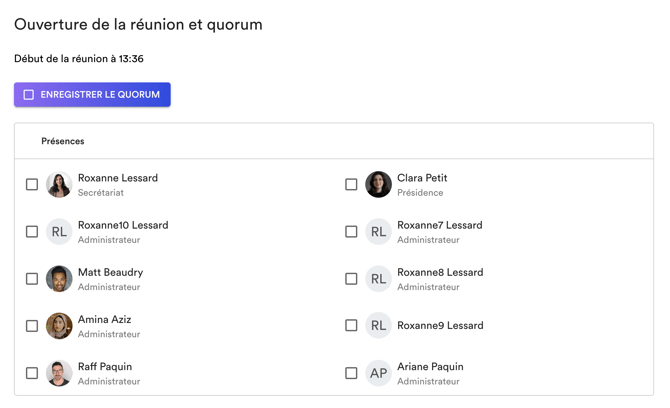Click the Présences column header
This screenshot has width=670, height=408.
[62, 141]
